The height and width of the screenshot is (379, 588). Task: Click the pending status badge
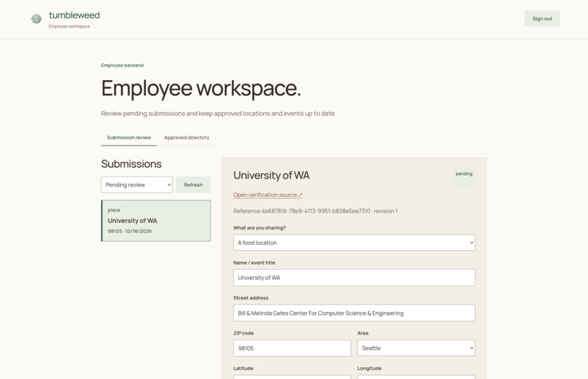(464, 178)
